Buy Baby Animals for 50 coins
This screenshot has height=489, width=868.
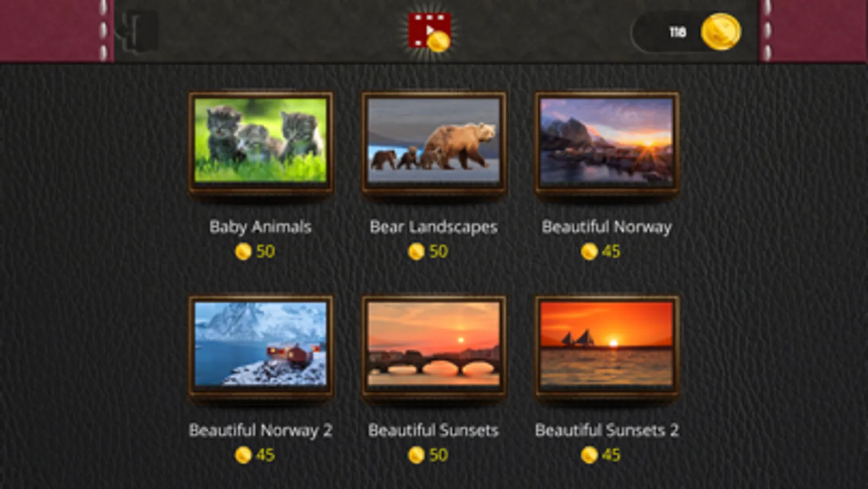255,252
